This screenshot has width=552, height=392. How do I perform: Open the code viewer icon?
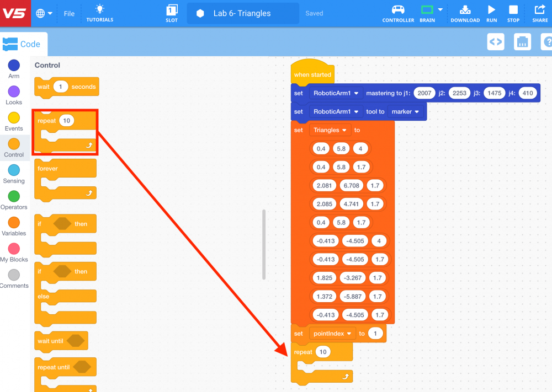[x=496, y=42]
